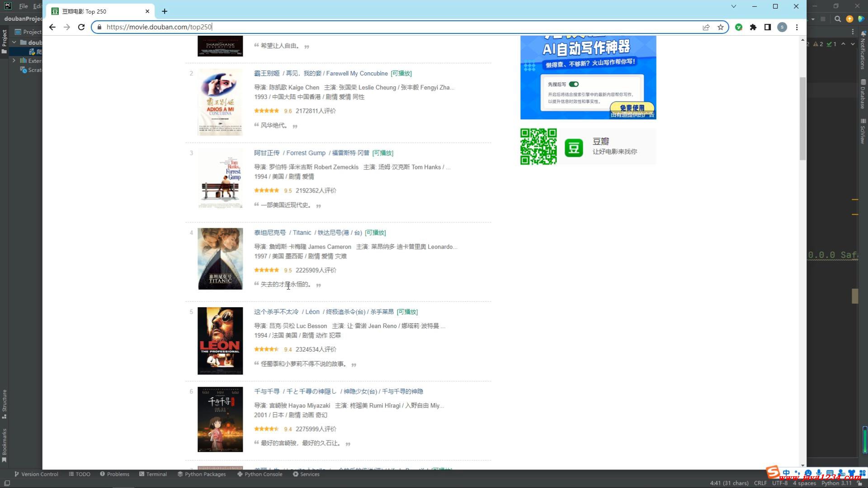Click the share page icon in address bar
This screenshot has height=488, width=868.
pos(706,27)
